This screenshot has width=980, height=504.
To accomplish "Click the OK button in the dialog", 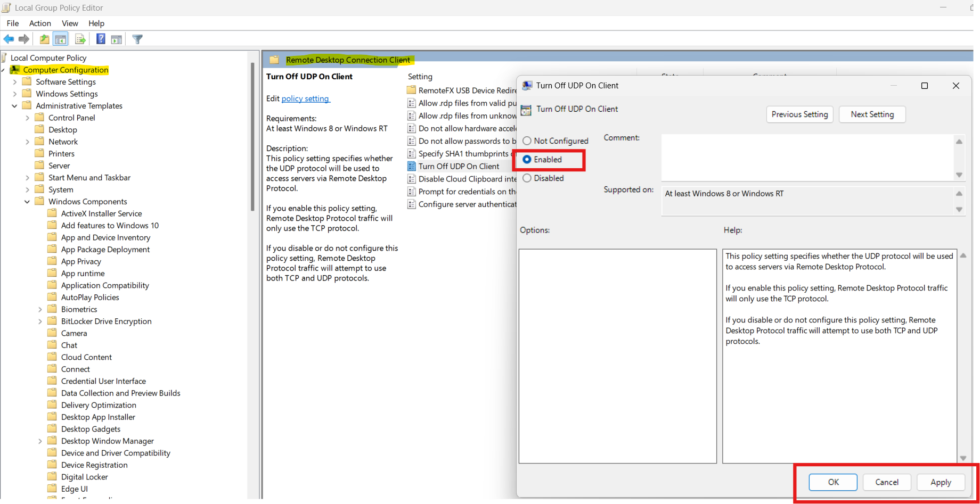I will point(833,482).
